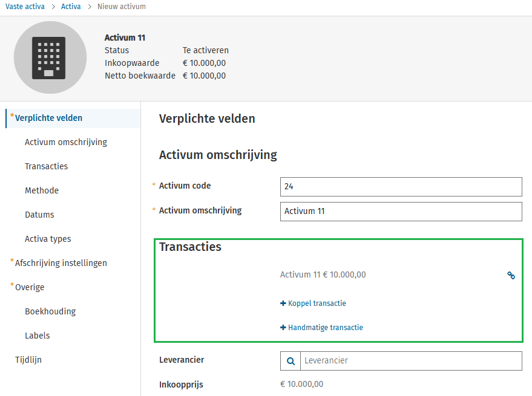Click the Koppel transactie link

click(x=316, y=303)
